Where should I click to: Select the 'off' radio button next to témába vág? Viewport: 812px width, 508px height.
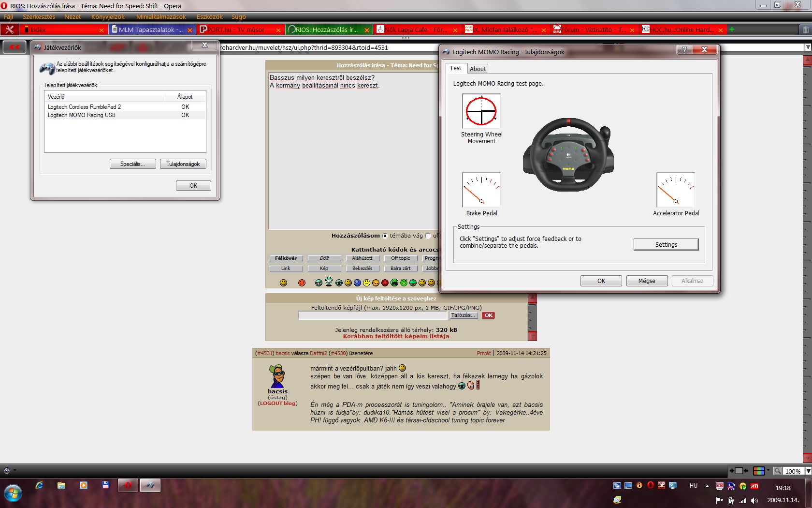click(428, 236)
